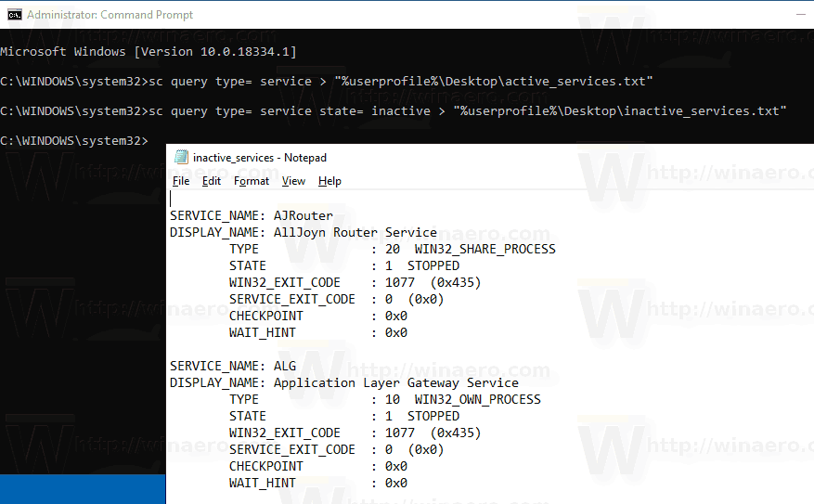814x504 pixels.
Task: Click the WIN32_EXIT_CODE line under ALG
Action: [x=355, y=433]
